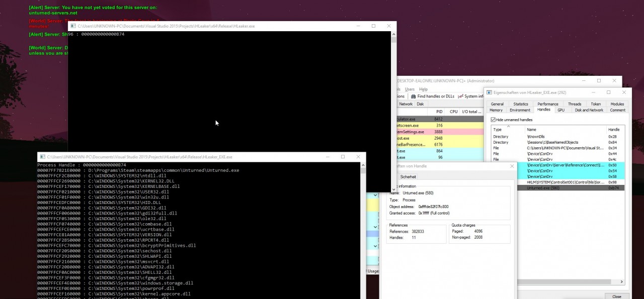The image size is (644, 299).
Task: Open the Sicherheit tab in handle dialog
Action: click(408, 177)
